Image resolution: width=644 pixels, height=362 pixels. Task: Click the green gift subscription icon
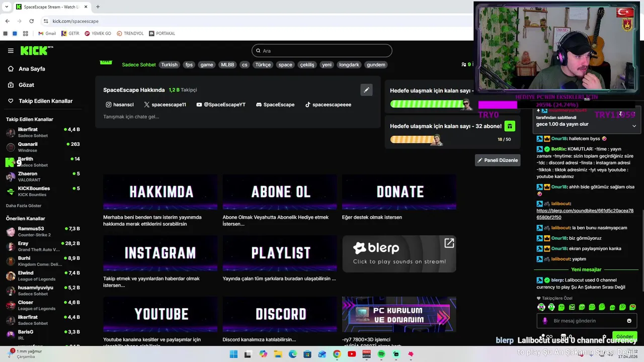point(510,126)
